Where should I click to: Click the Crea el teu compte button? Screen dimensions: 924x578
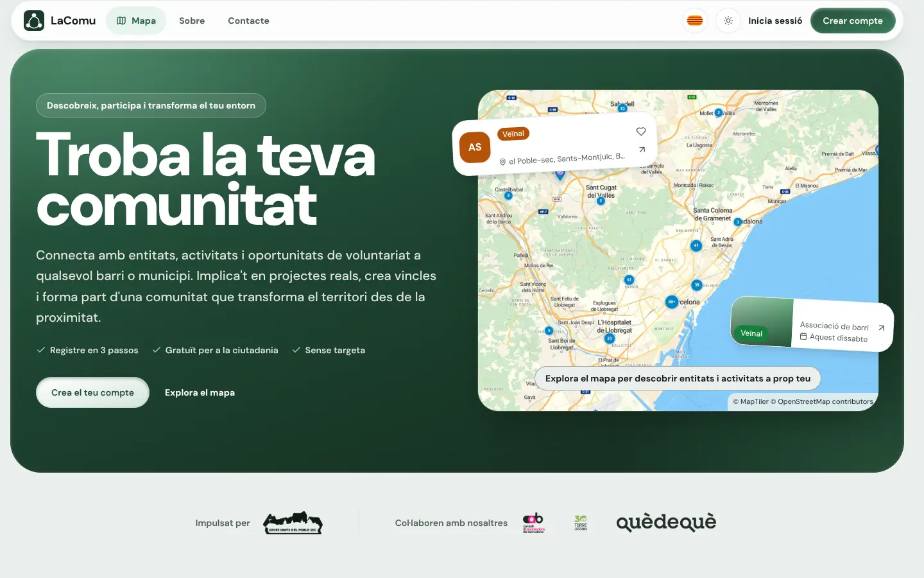[92, 392]
